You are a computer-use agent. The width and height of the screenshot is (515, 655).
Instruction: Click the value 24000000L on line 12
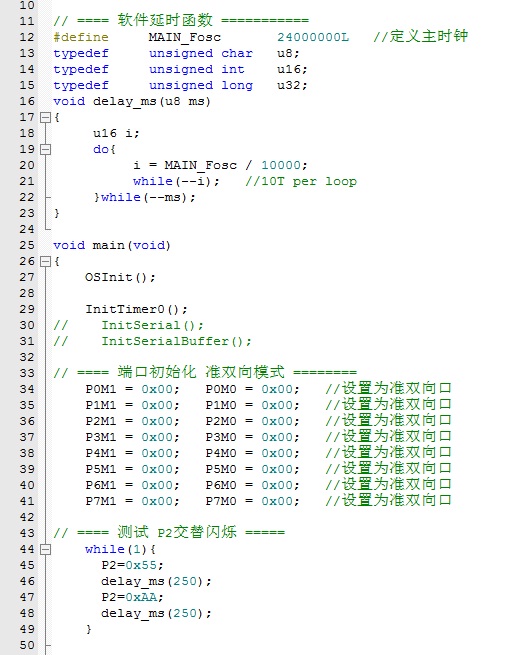[x=313, y=37]
